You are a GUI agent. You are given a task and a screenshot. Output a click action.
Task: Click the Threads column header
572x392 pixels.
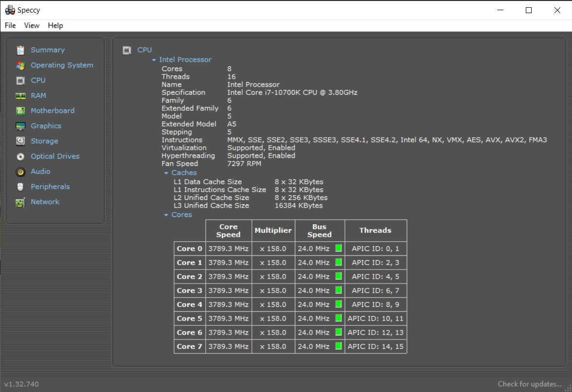[x=375, y=231]
